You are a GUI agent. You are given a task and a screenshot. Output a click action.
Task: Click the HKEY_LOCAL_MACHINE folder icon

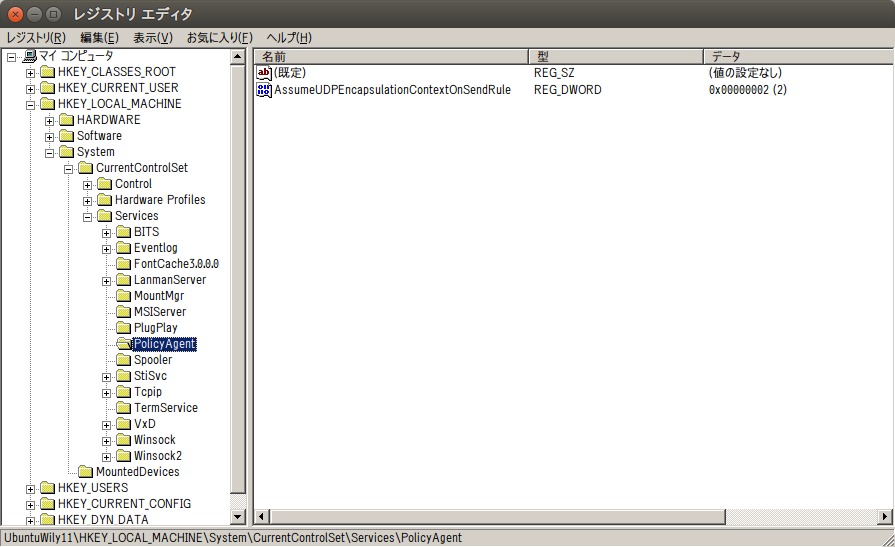point(48,104)
